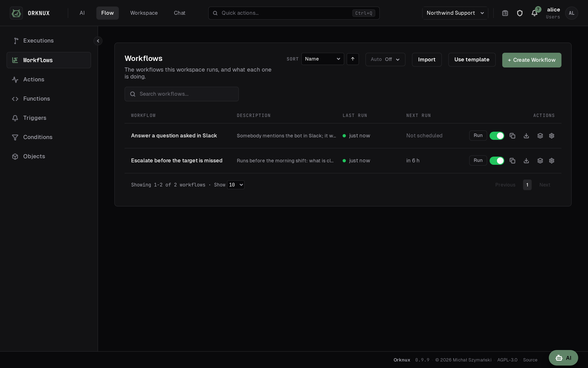Toggle ascending sort direction arrow

pyautogui.click(x=353, y=59)
